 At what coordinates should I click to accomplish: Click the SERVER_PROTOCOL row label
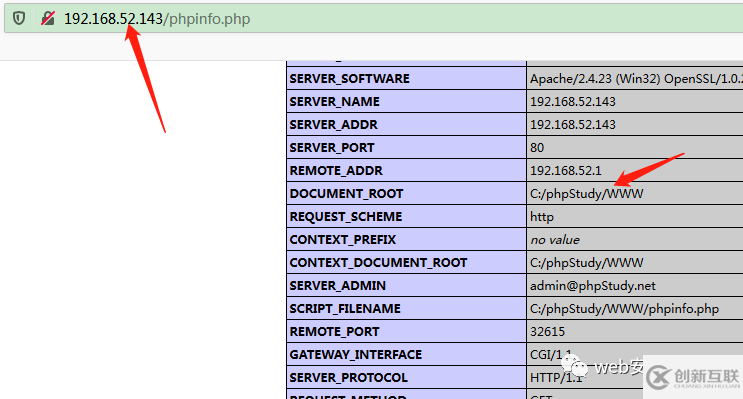pos(349,378)
